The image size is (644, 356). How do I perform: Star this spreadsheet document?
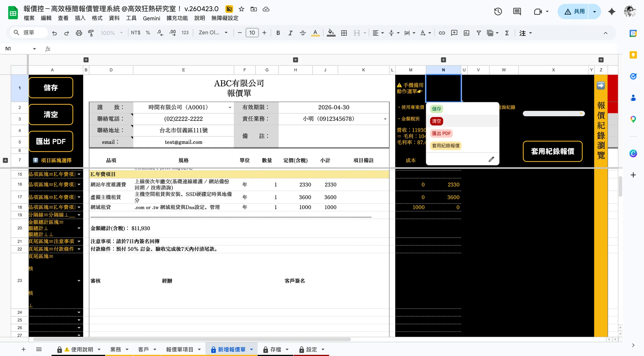(241, 9)
